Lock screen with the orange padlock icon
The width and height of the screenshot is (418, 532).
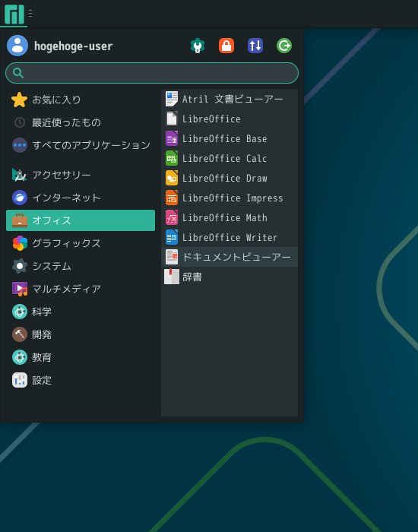coord(226,46)
